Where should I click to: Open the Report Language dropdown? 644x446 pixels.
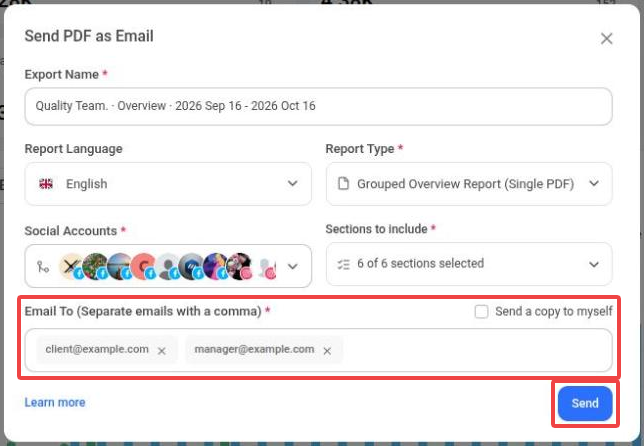tap(168, 184)
